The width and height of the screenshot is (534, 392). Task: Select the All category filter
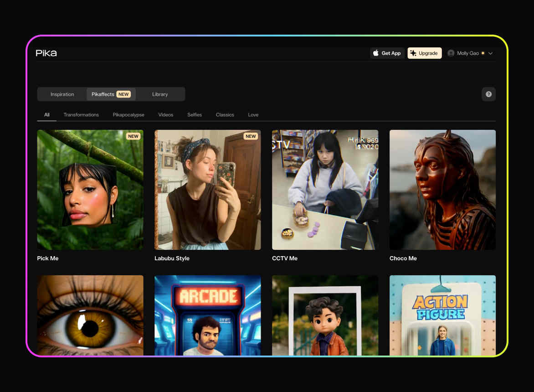pos(46,115)
